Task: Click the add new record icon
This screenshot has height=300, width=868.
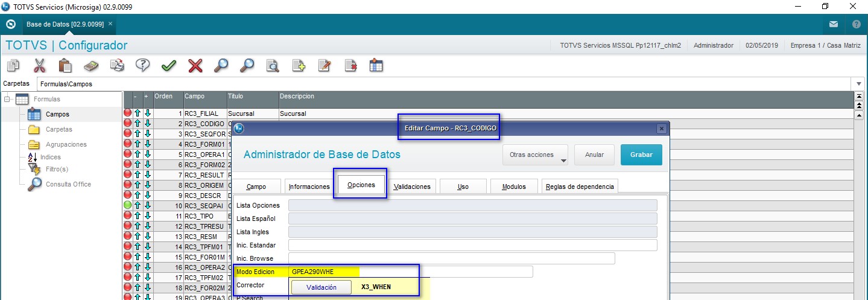Action: (x=299, y=65)
